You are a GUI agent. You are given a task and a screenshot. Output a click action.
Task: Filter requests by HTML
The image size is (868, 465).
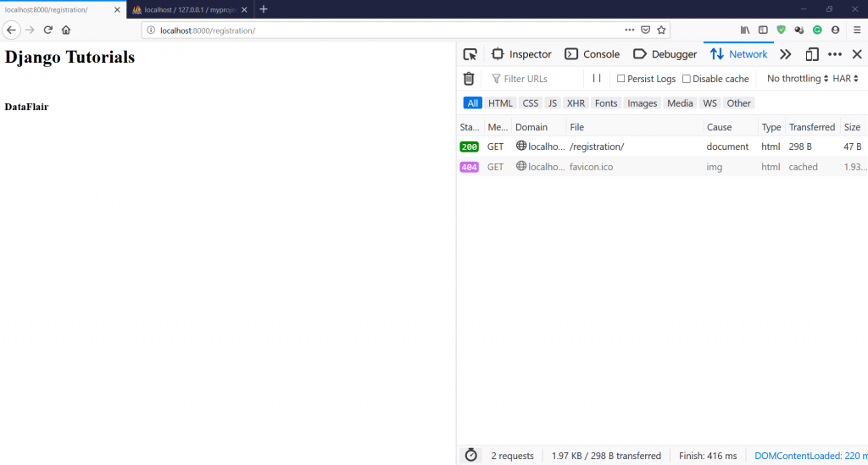point(500,103)
